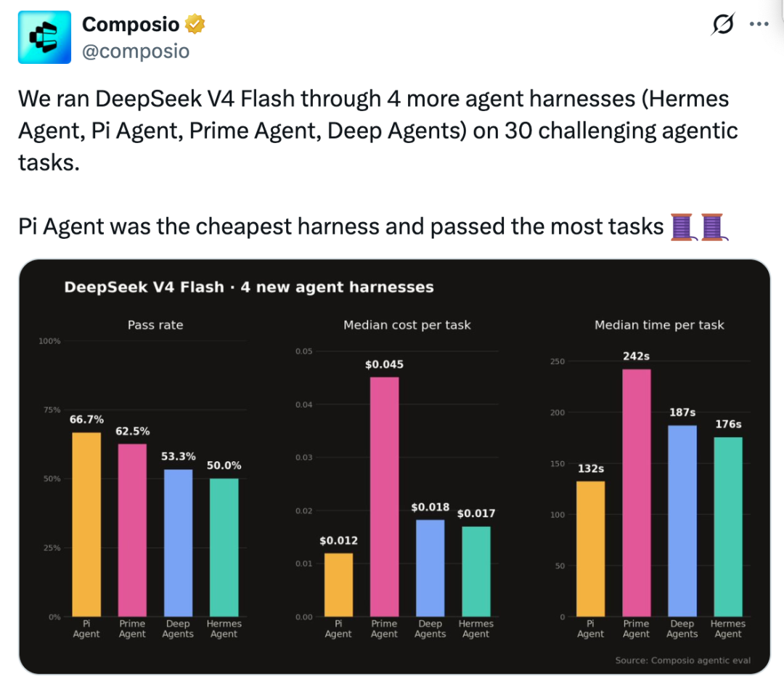
Task: Click the Median time per task title
Action: 659,325
